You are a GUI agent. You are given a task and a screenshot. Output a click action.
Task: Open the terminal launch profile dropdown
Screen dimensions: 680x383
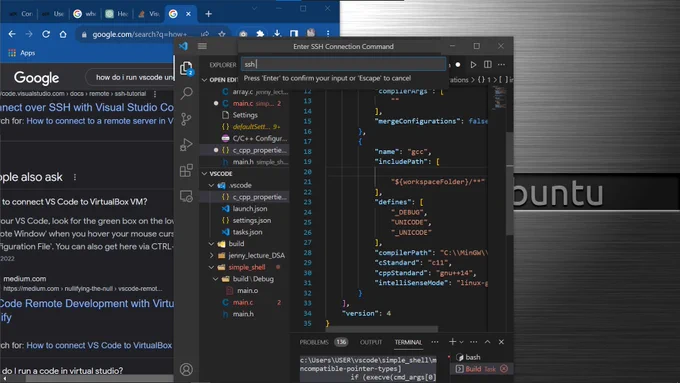click(461, 342)
